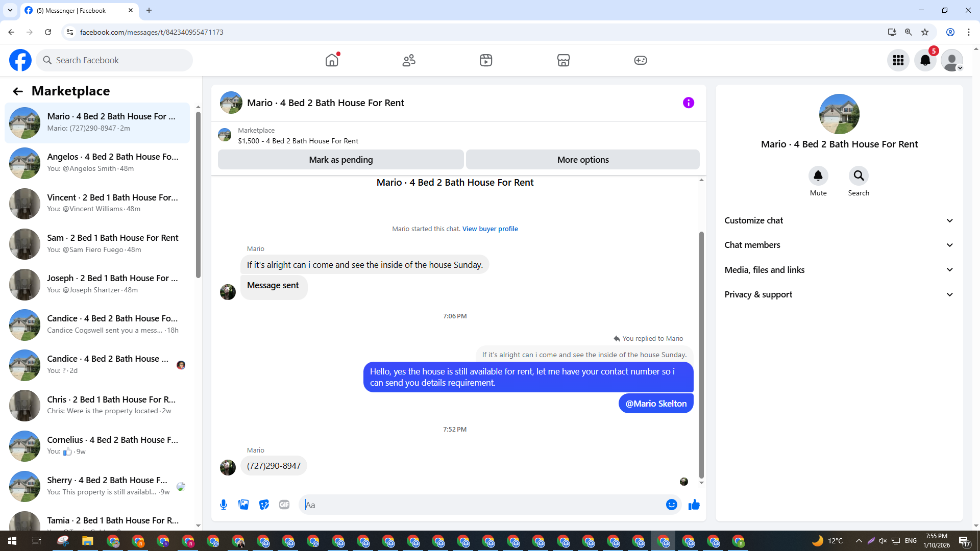The width and height of the screenshot is (980, 551).
Task: Open the Facebook apps grid menu
Action: tap(898, 60)
